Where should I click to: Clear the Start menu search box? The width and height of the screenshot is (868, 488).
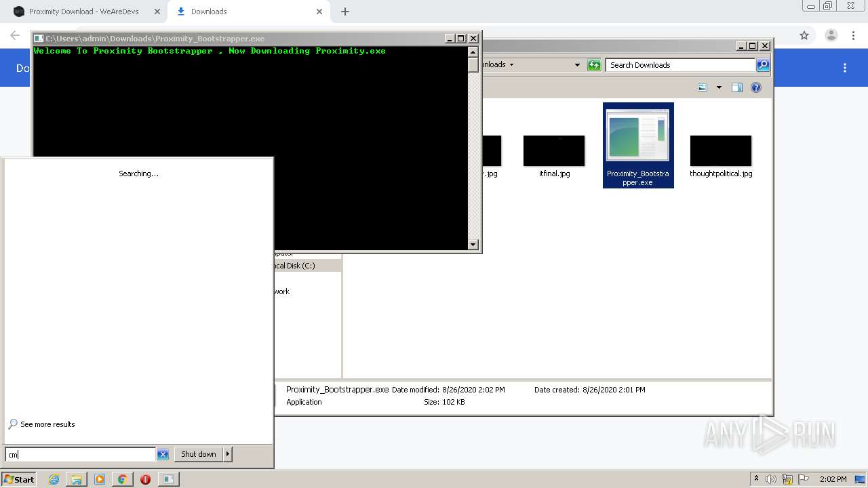click(x=163, y=454)
